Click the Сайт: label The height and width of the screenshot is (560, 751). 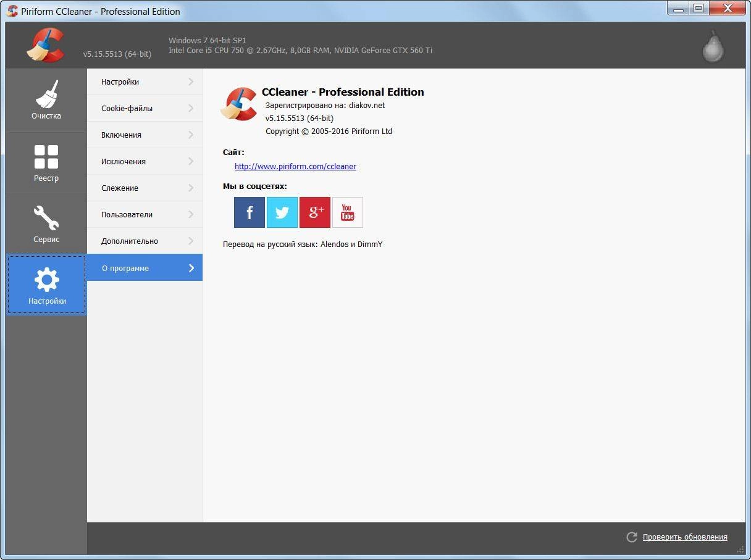click(233, 152)
